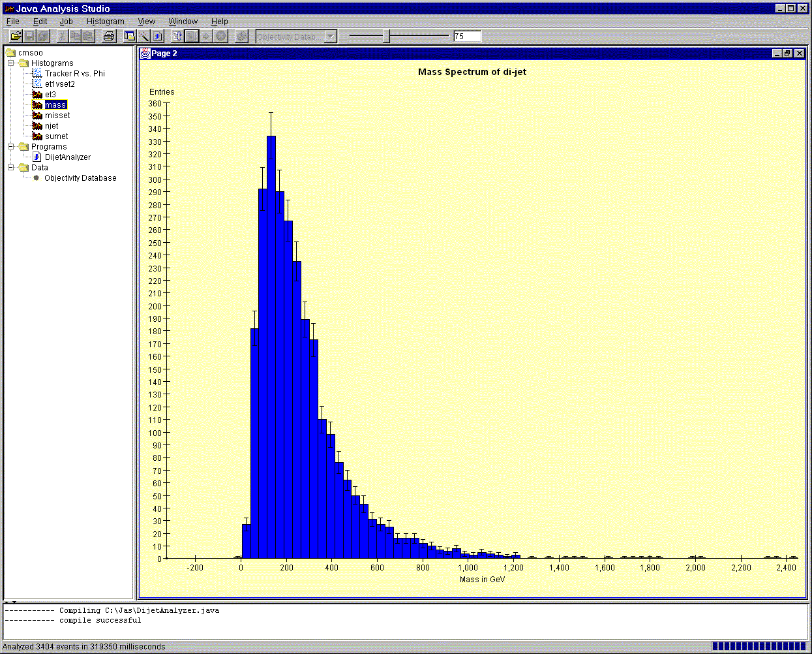Open the Objectivity Database dropdown
Viewport: 812px width, 654px height.
tap(330, 36)
